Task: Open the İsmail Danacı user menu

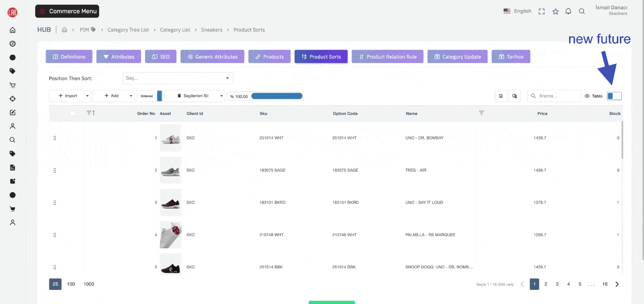Action: tap(611, 10)
